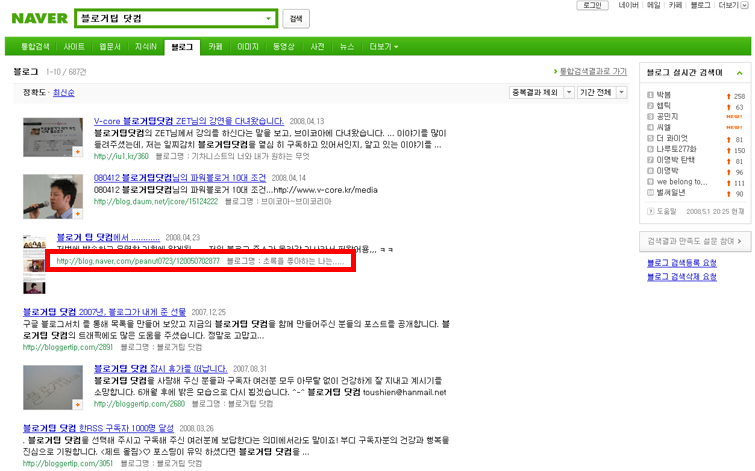Switch to the 동영상 tab
Image resolution: width=755 pixels, height=471 pixels.
(x=284, y=47)
